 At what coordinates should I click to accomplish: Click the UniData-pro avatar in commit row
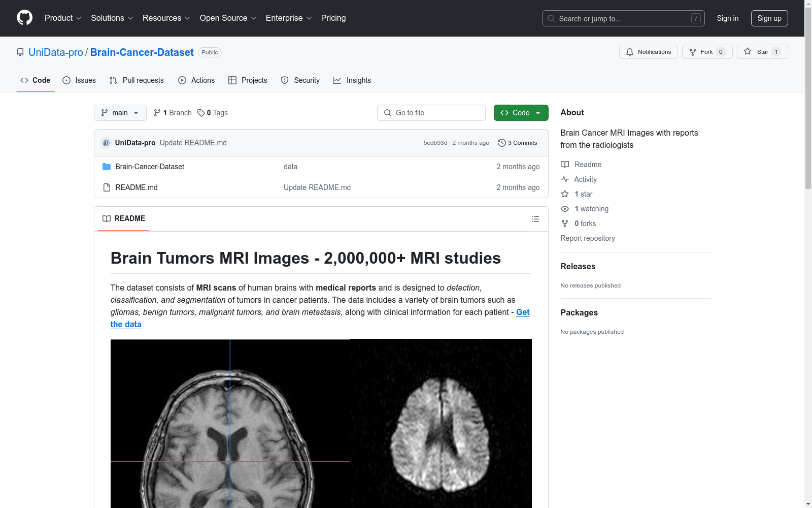point(106,143)
